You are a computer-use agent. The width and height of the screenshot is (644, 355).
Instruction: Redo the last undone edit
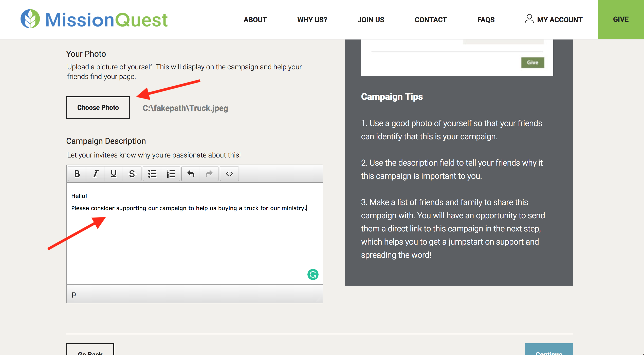point(209,174)
